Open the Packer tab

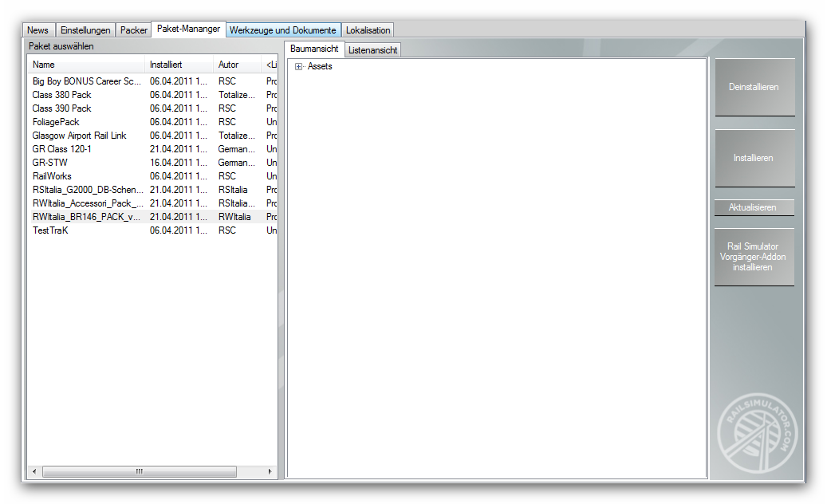[134, 30]
